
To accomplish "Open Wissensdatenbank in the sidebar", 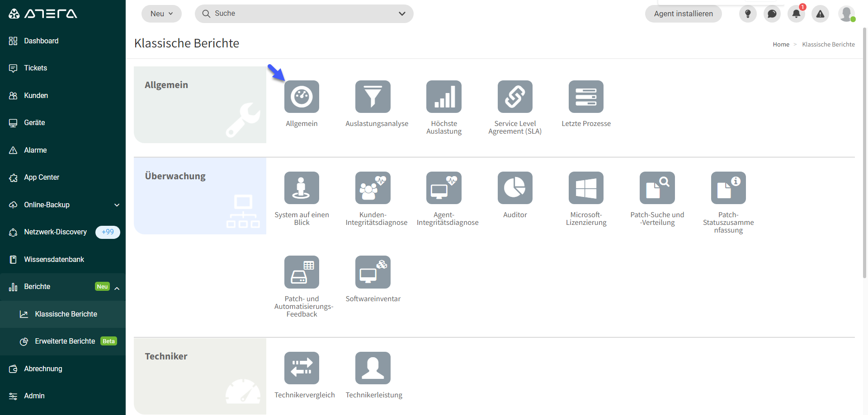I will tap(63, 259).
